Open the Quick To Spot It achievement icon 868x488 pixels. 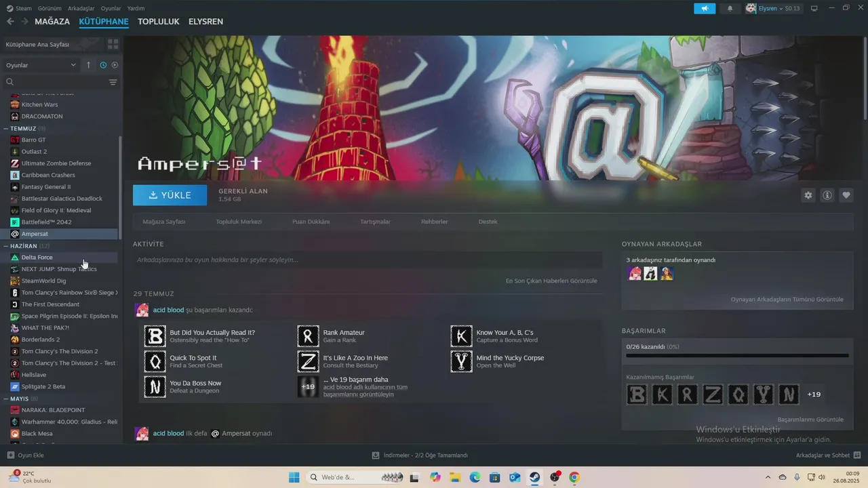point(155,361)
